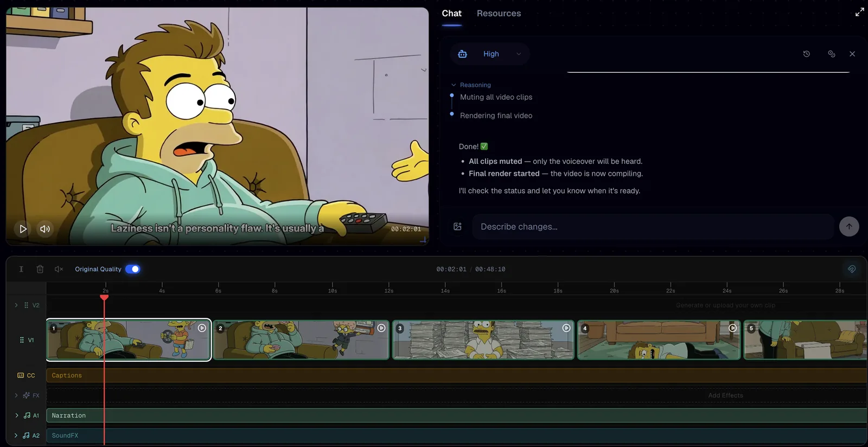Select clip 2 thumbnail on V1
This screenshot has height=447, width=868.
(301, 340)
